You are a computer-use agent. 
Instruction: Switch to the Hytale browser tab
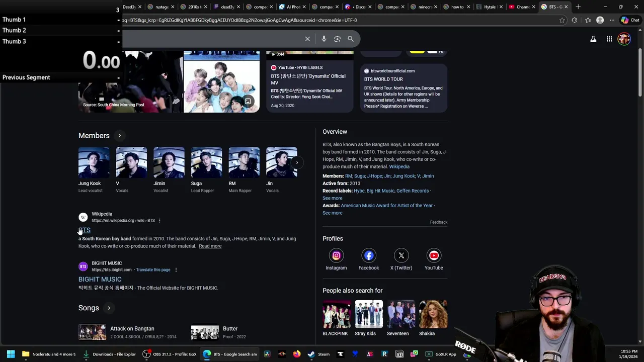point(490,7)
